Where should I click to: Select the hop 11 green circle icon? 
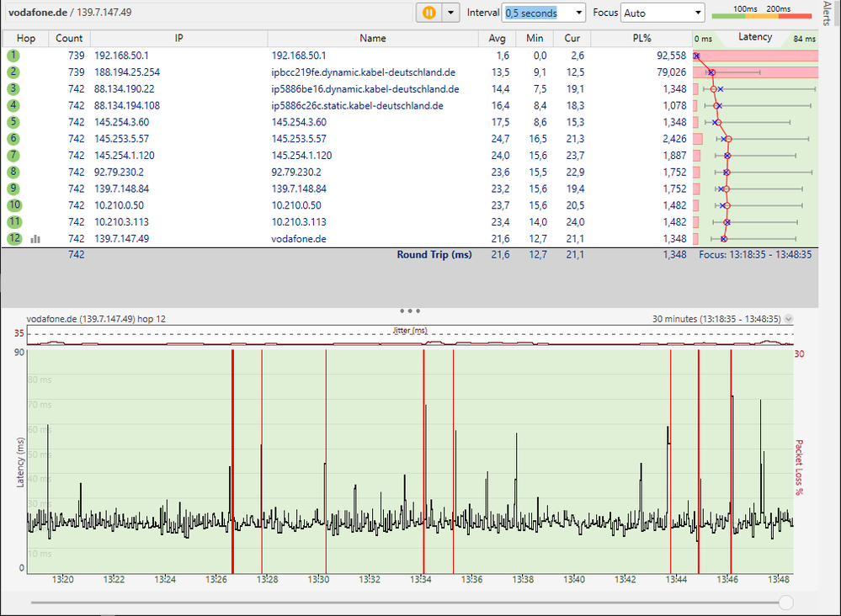pos(14,221)
